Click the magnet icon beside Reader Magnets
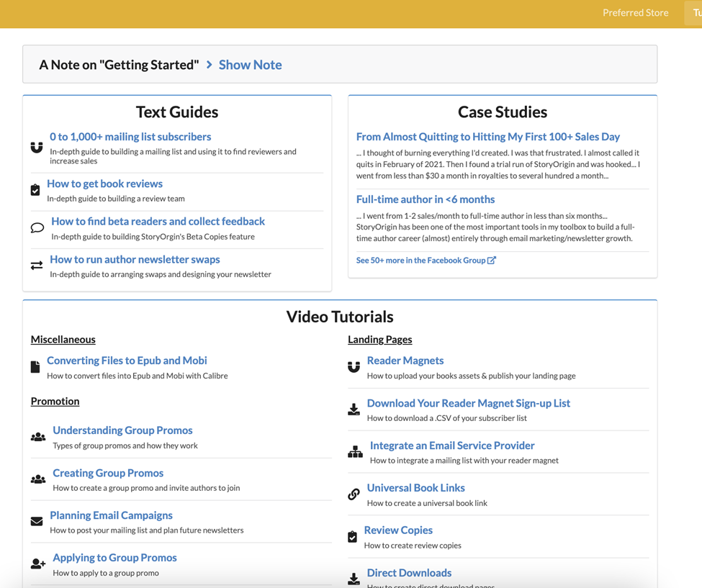This screenshot has height=588, width=702. (x=354, y=367)
